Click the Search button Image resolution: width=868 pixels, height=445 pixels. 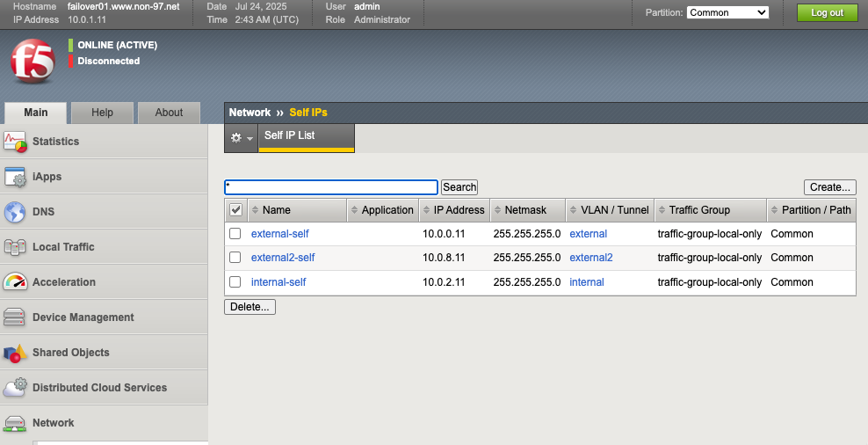click(x=459, y=187)
